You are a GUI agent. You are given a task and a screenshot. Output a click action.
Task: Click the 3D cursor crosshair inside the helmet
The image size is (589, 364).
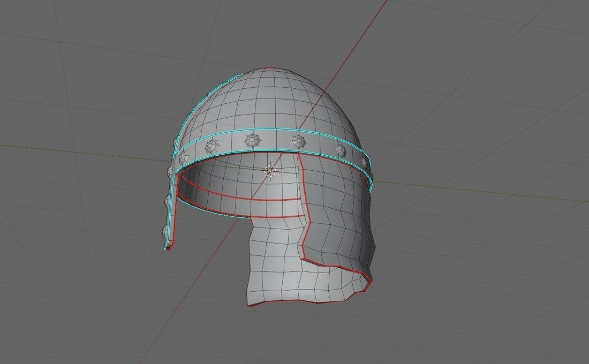pyautogui.click(x=270, y=171)
